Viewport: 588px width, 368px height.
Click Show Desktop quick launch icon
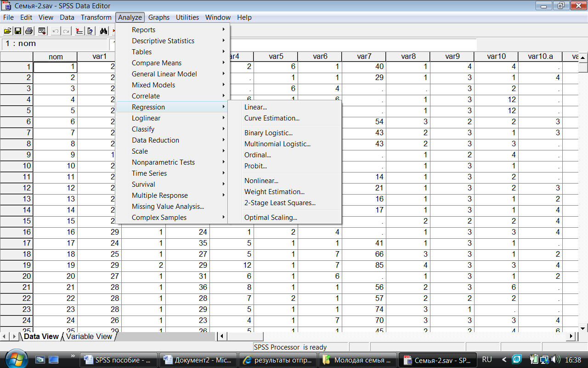point(54,359)
